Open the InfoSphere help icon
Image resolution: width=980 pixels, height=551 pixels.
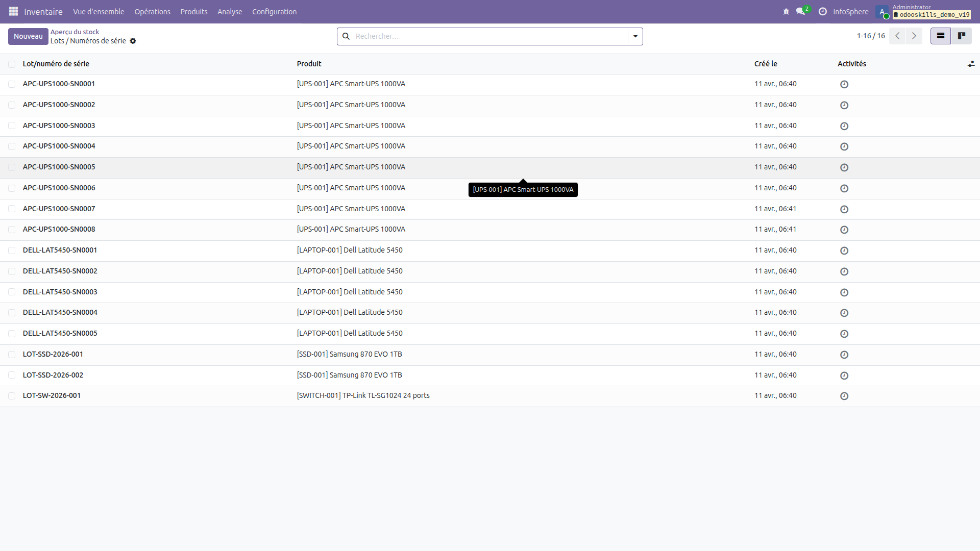(823, 11)
